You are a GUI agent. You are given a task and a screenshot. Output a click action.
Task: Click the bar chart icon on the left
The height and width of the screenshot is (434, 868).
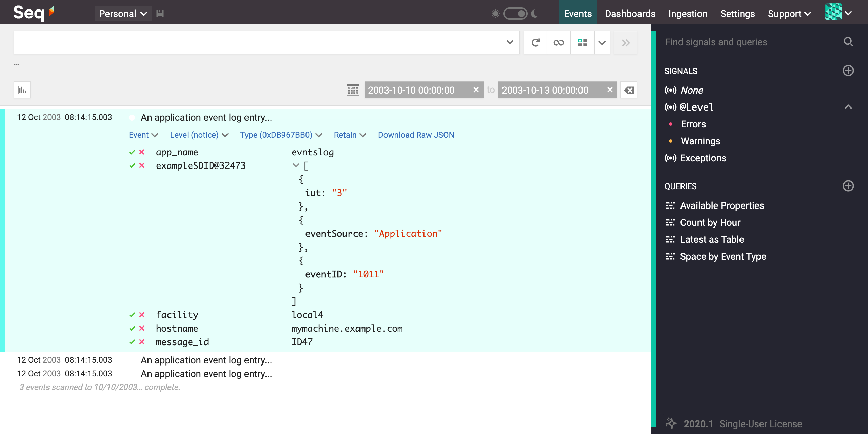pos(22,90)
